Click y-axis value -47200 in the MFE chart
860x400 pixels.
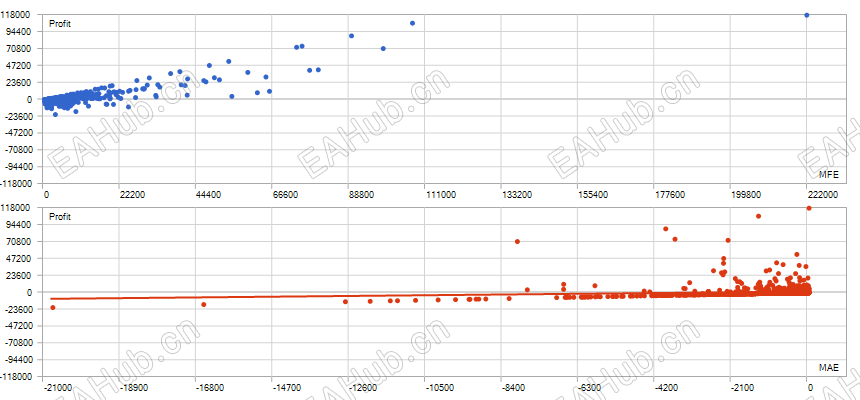(x=20, y=133)
